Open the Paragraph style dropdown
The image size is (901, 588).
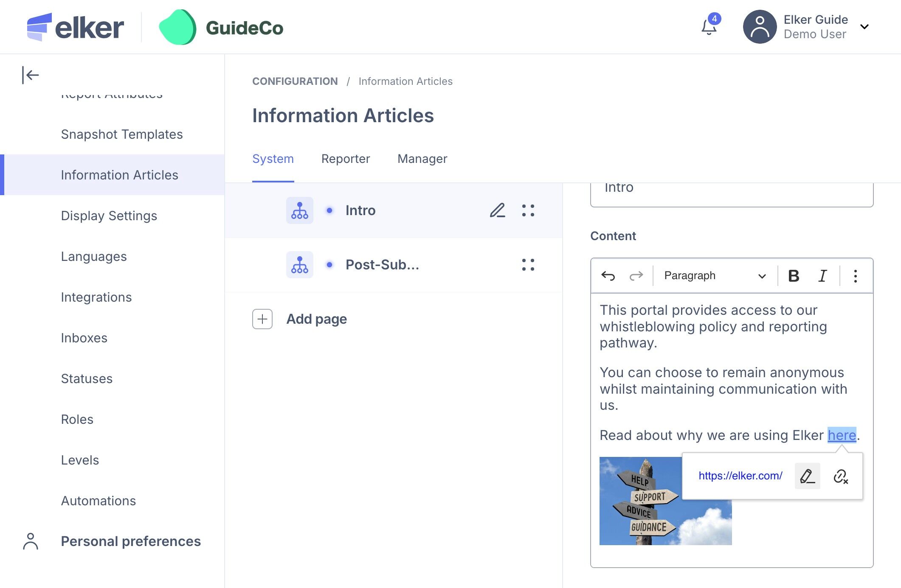coord(715,276)
